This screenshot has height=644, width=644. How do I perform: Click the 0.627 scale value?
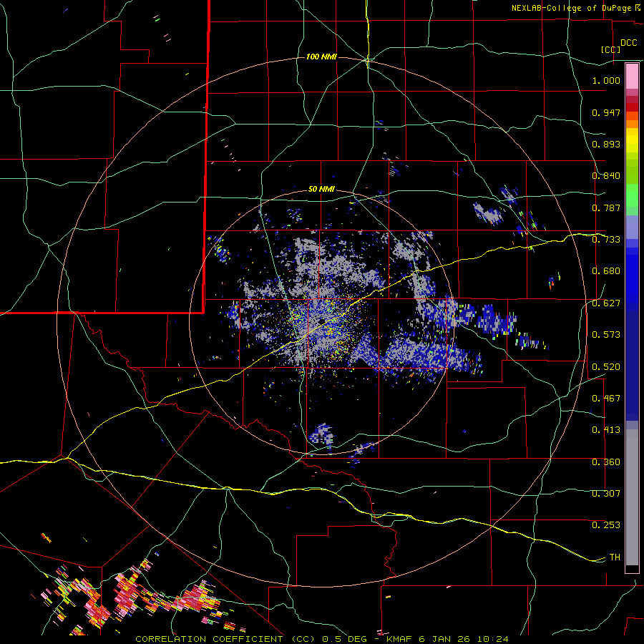click(x=606, y=303)
